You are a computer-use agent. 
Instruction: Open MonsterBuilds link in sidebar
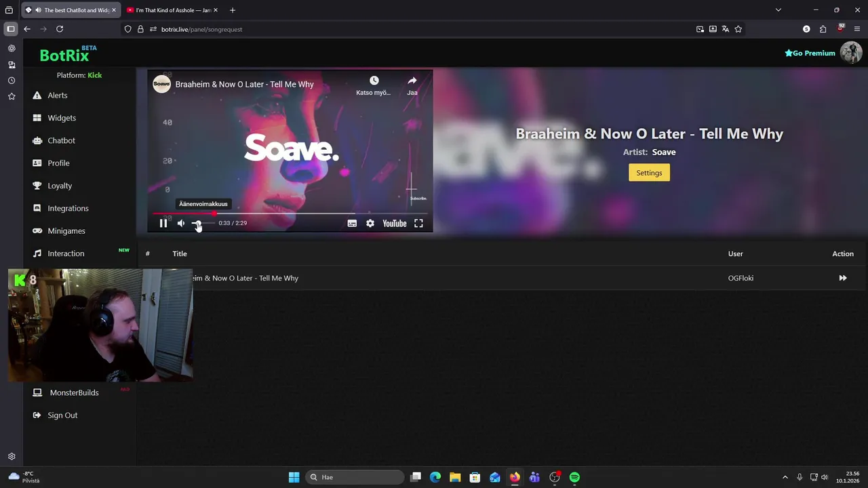tap(74, 392)
